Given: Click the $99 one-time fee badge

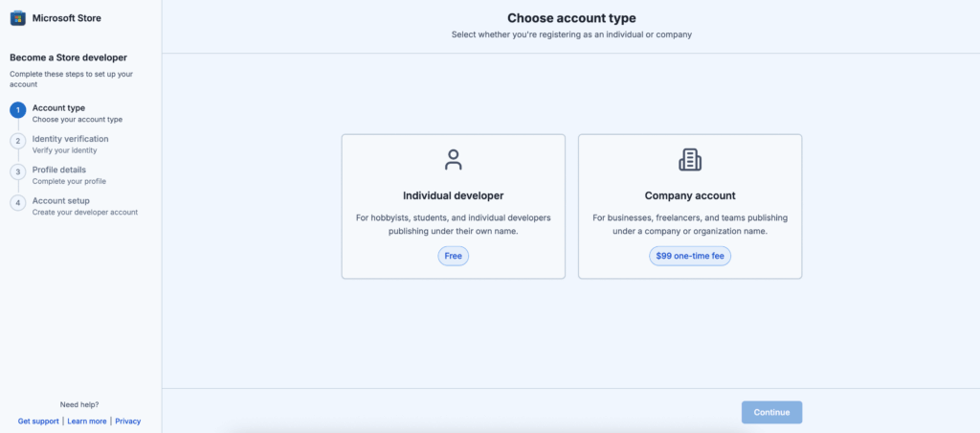Looking at the screenshot, I should tap(690, 256).
